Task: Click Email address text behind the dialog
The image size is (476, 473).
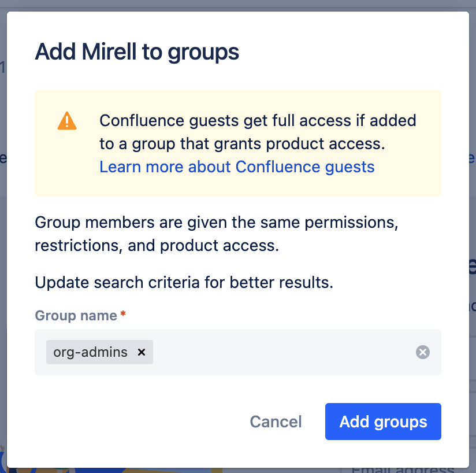Action: click(x=403, y=470)
